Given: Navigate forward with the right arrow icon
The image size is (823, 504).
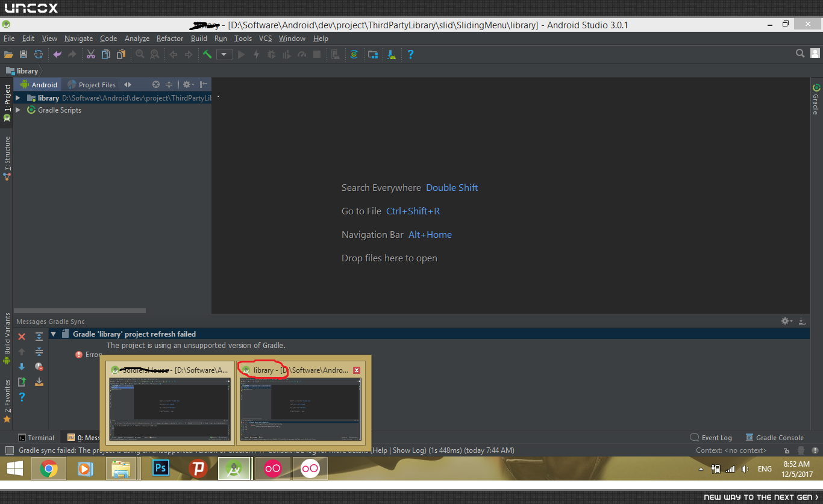Looking at the screenshot, I should point(189,54).
